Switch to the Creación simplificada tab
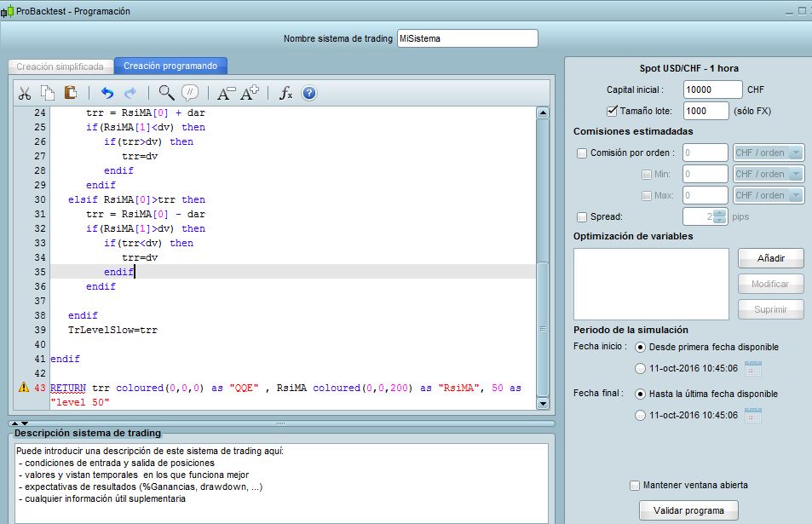The width and height of the screenshot is (812, 524). 60,66
